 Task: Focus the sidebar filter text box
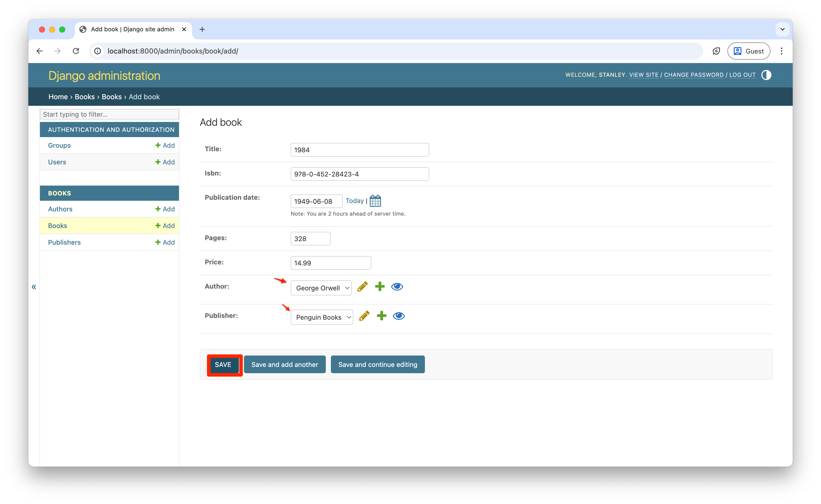click(109, 114)
